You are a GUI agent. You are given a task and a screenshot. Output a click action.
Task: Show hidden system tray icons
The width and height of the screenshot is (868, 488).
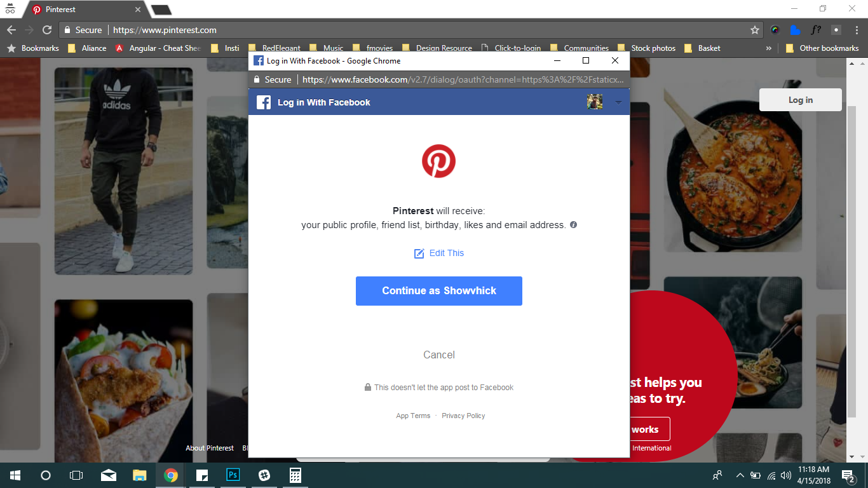(x=740, y=475)
